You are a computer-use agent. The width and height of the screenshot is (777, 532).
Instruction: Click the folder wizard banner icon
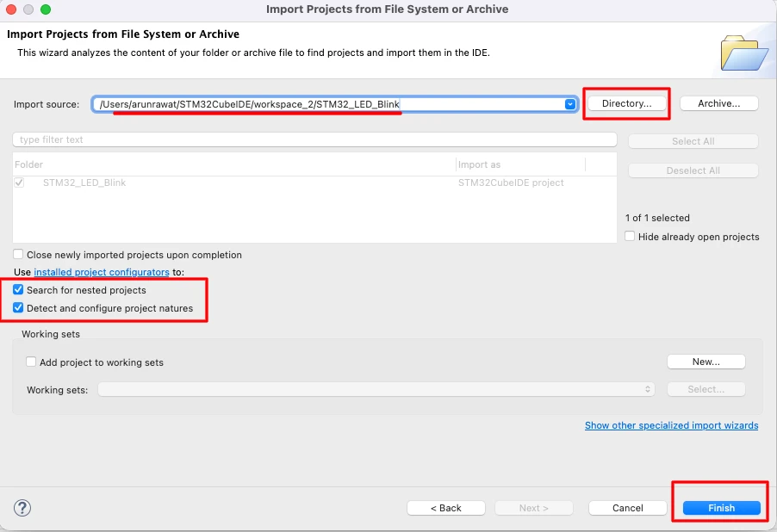(x=744, y=53)
